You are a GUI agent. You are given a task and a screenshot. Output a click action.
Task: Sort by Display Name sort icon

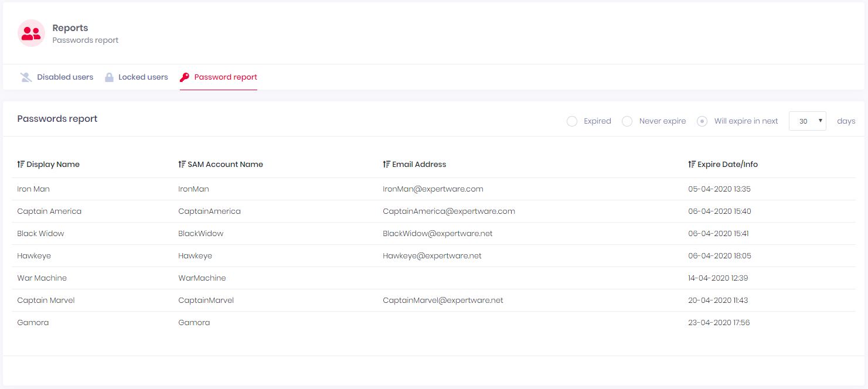21,165
